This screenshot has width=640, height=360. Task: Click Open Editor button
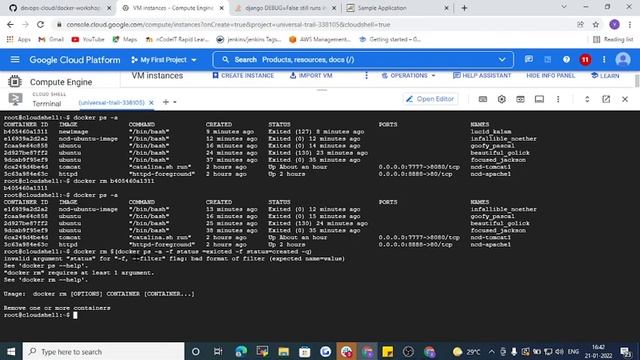430,99
